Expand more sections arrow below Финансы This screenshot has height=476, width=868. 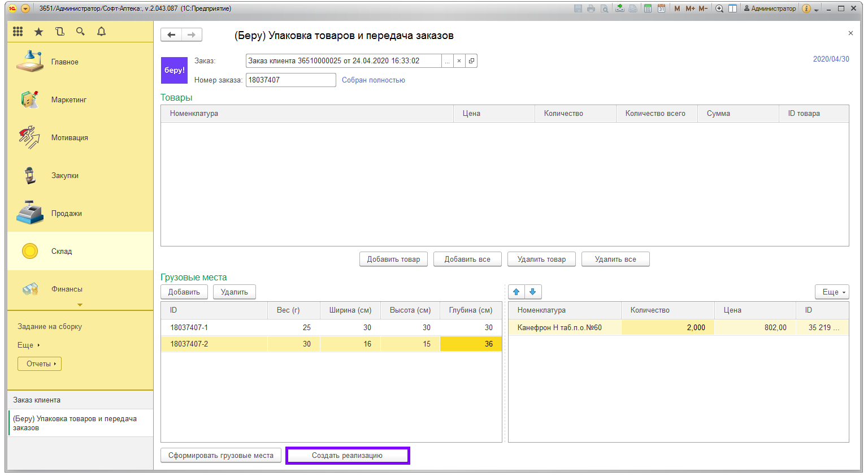point(80,305)
